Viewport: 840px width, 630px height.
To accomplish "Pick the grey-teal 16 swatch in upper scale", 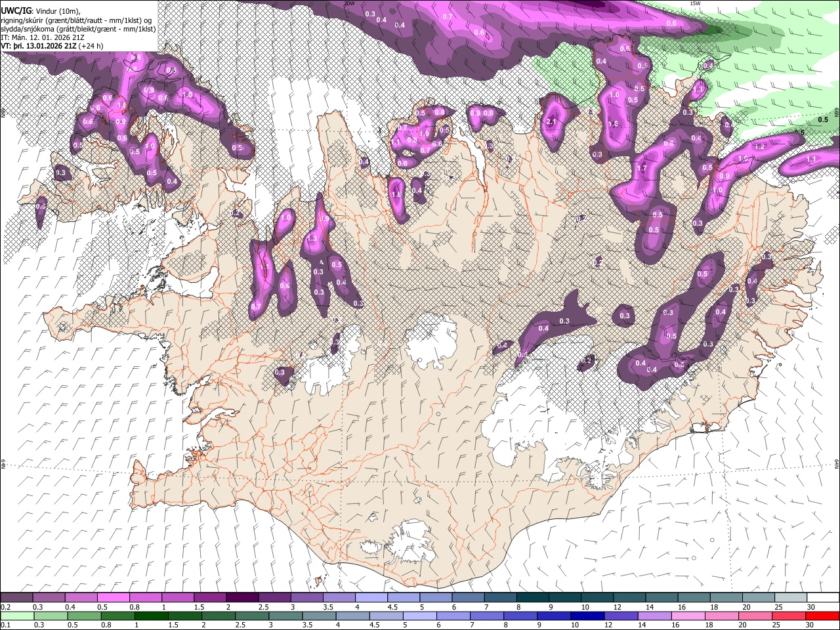I will point(694,598).
